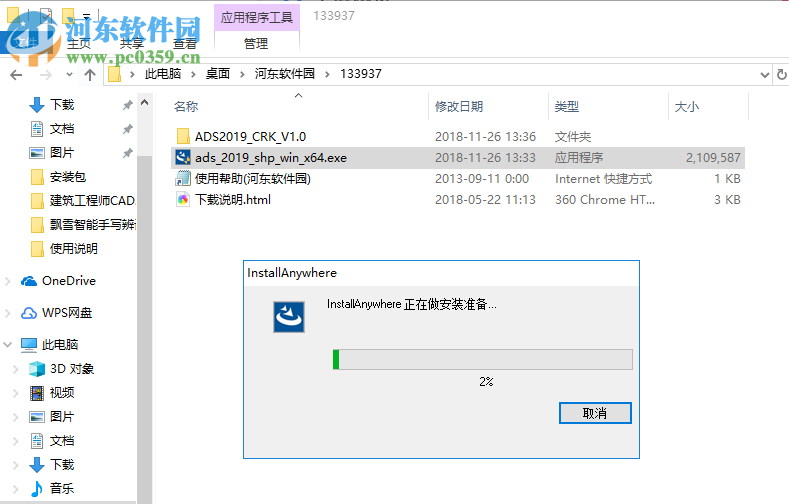Viewport: 789px width, 504px height.
Task: Expand breadcrumb chevron after 河东软件园
Action: coord(327,74)
